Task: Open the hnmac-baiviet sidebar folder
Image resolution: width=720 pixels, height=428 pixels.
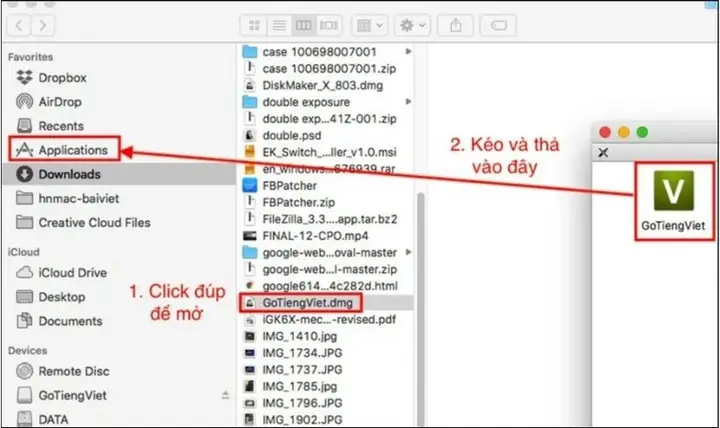Action: tap(78, 198)
